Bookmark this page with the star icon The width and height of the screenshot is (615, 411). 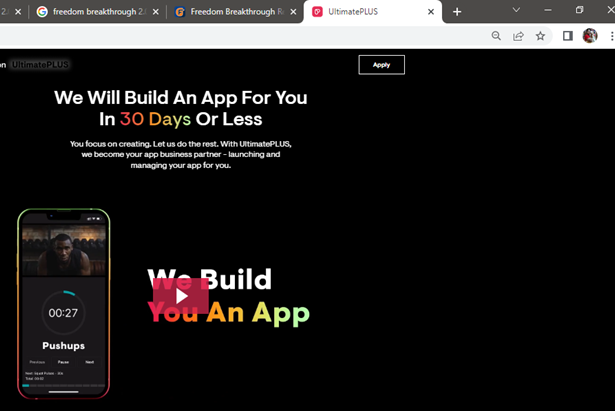tap(540, 36)
